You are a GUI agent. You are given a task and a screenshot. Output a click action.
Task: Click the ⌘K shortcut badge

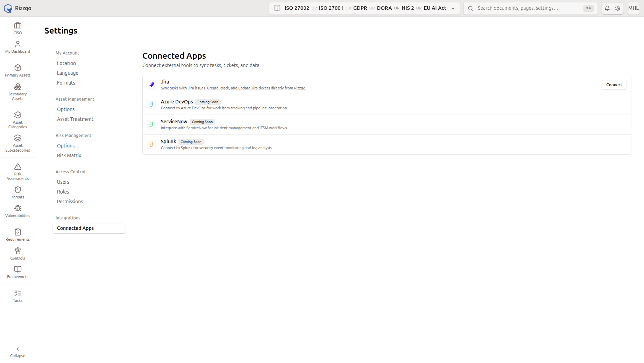tap(588, 8)
